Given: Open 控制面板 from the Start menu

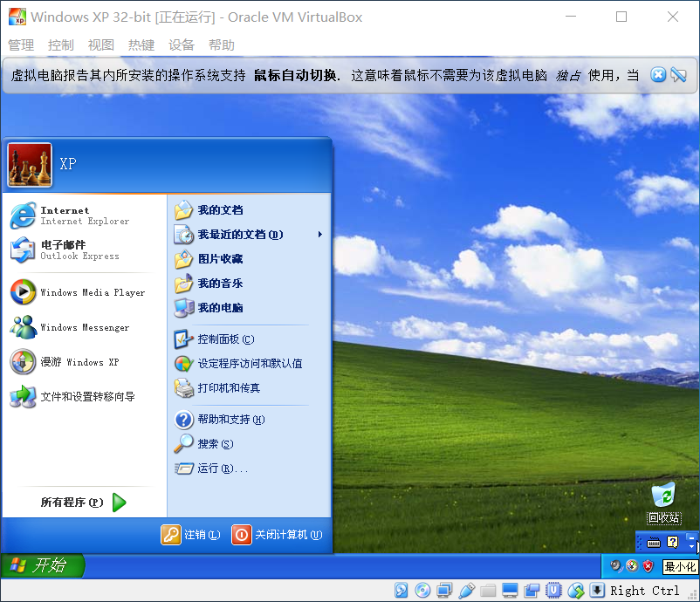Looking at the screenshot, I should point(215,339).
